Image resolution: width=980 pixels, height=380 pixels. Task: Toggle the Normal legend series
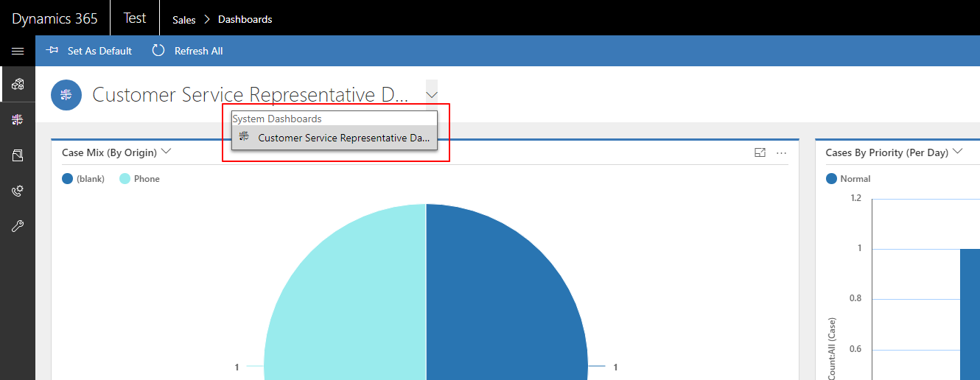click(848, 178)
